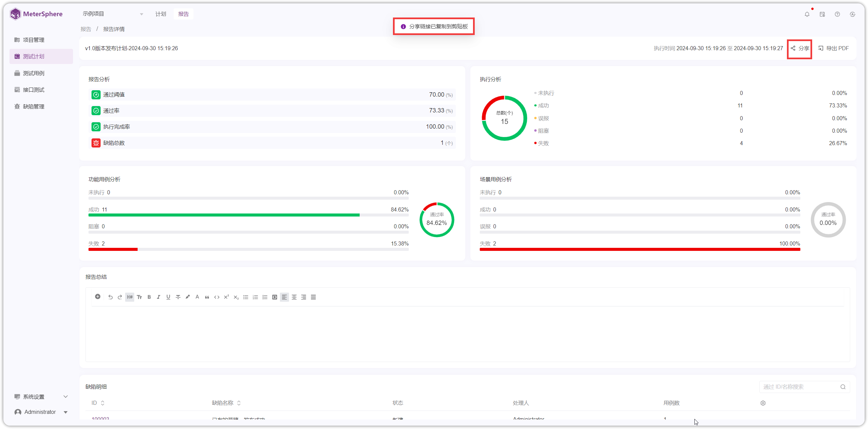
Task: Click 导出 PDF button
Action: pyautogui.click(x=833, y=48)
